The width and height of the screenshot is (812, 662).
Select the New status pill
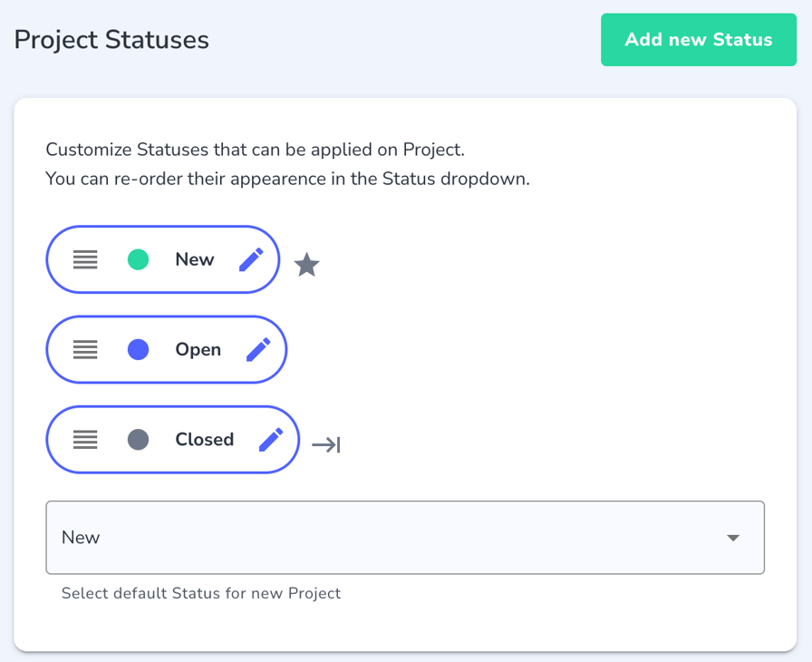[162, 258]
